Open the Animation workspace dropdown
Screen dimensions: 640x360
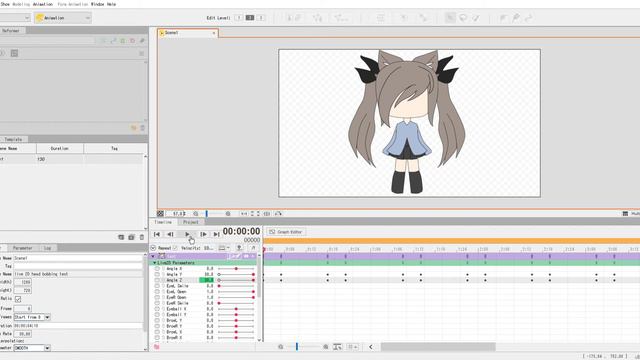pyautogui.click(x=63, y=18)
